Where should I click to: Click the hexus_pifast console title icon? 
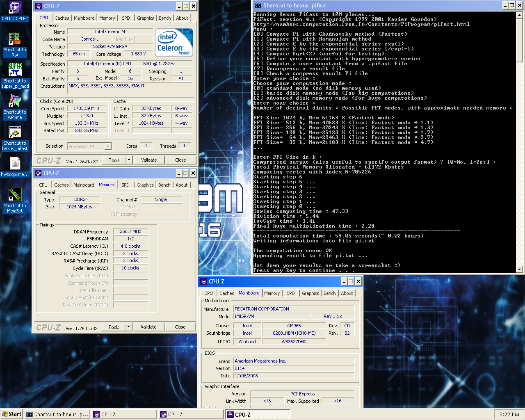258,5
